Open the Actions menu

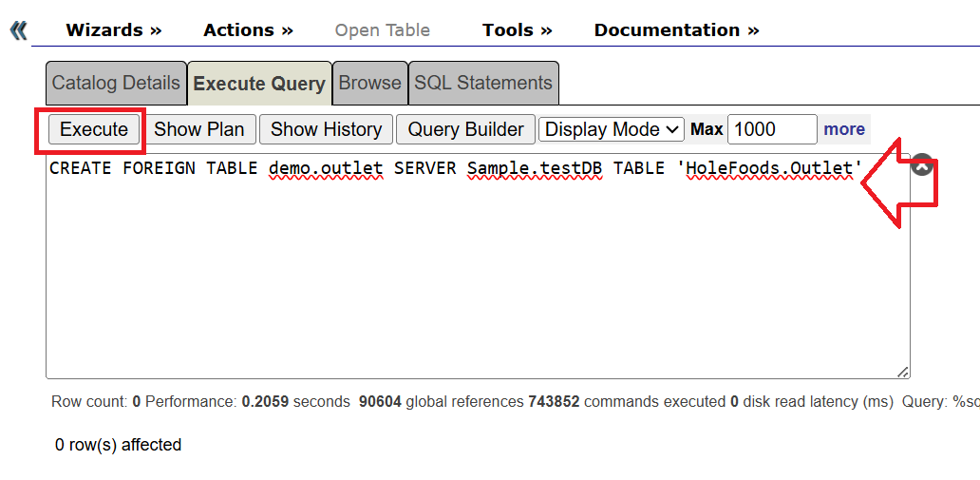248,30
